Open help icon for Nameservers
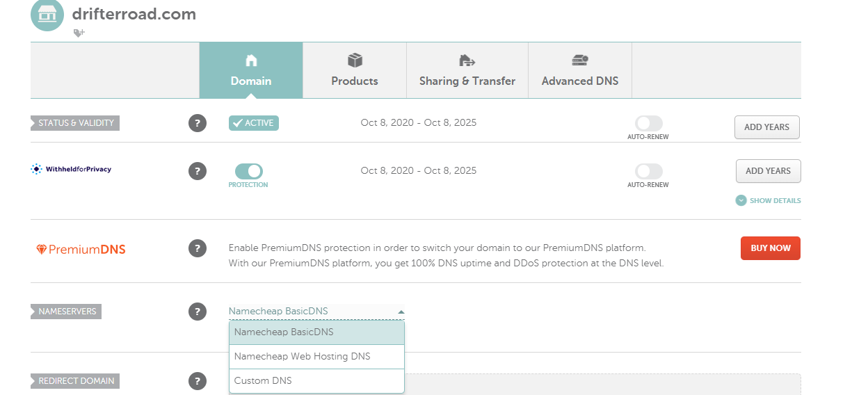This screenshot has height=395, width=868. (198, 312)
